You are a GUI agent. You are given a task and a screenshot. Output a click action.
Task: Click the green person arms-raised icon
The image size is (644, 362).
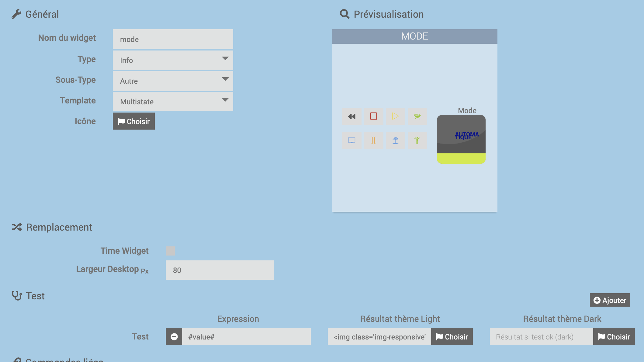[x=417, y=140]
